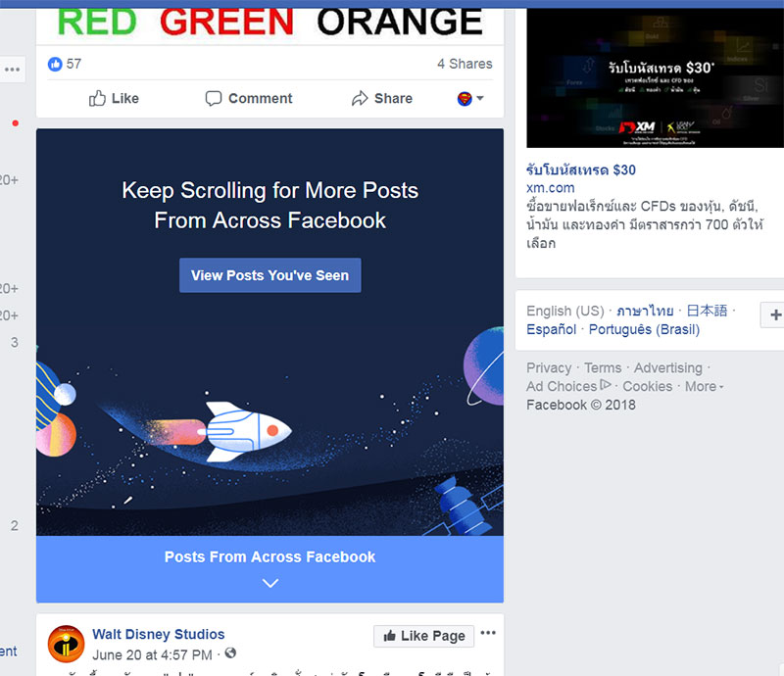Open the left sidebar three-dots menu
Image resolution: width=784 pixels, height=676 pixels.
click(x=13, y=70)
